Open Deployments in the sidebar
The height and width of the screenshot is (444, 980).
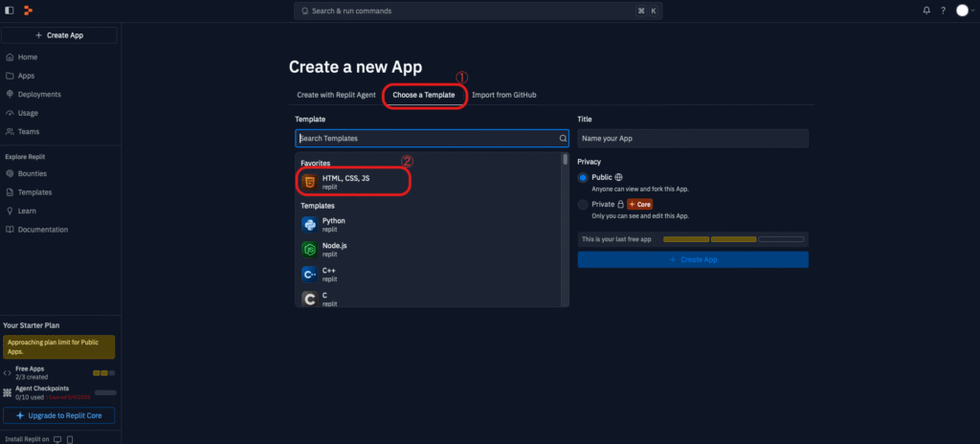click(x=60, y=95)
